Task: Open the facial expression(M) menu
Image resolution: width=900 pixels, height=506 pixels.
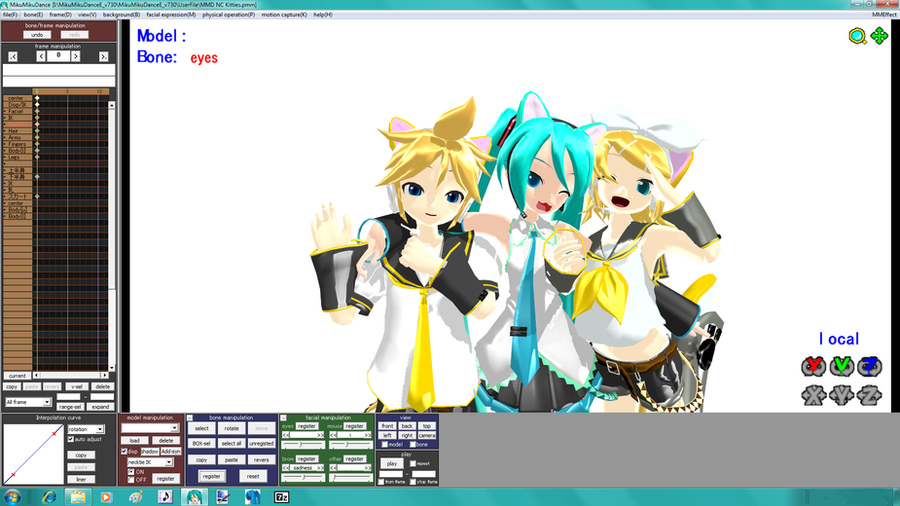Action: (x=171, y=15)
